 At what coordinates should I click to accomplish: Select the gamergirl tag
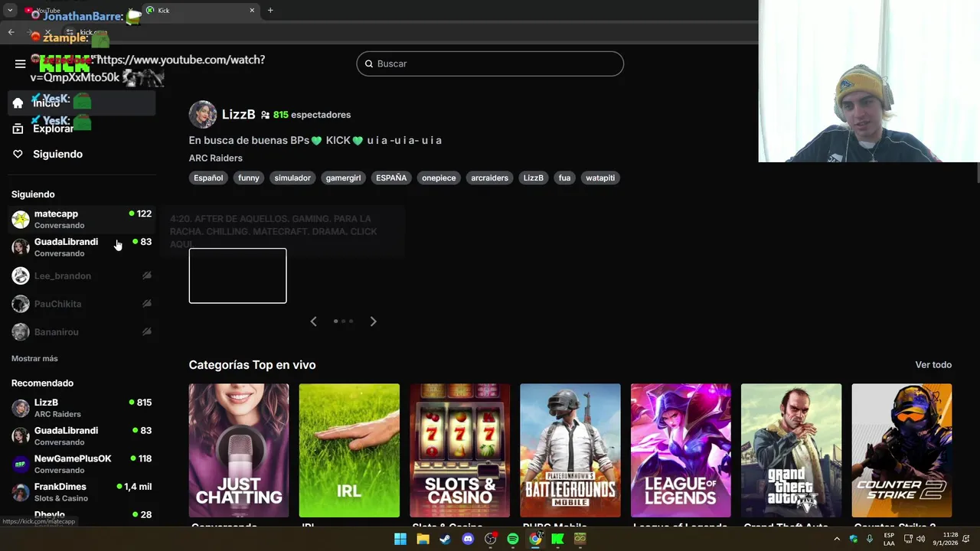coord(343,178)
